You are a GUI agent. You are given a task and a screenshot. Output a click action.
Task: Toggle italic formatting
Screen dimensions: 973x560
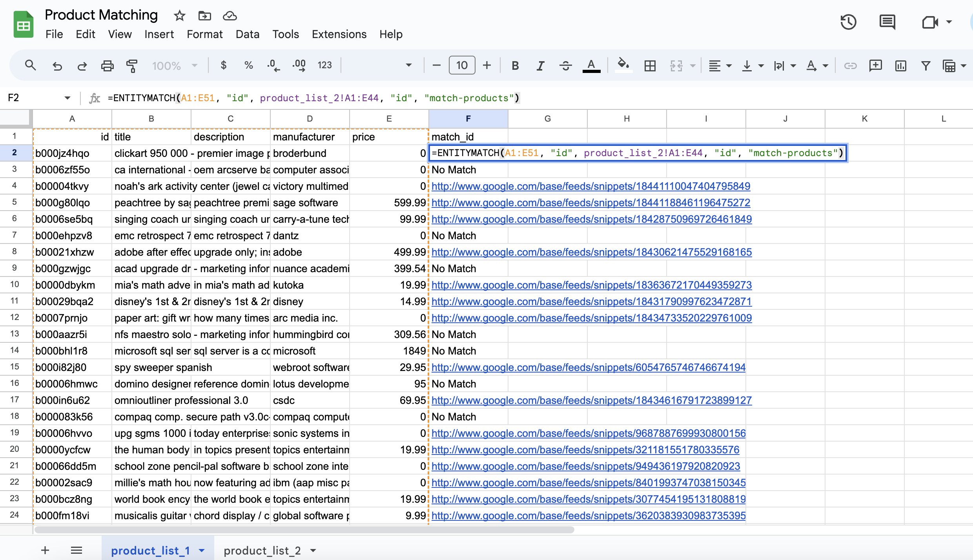pos(541,65)
